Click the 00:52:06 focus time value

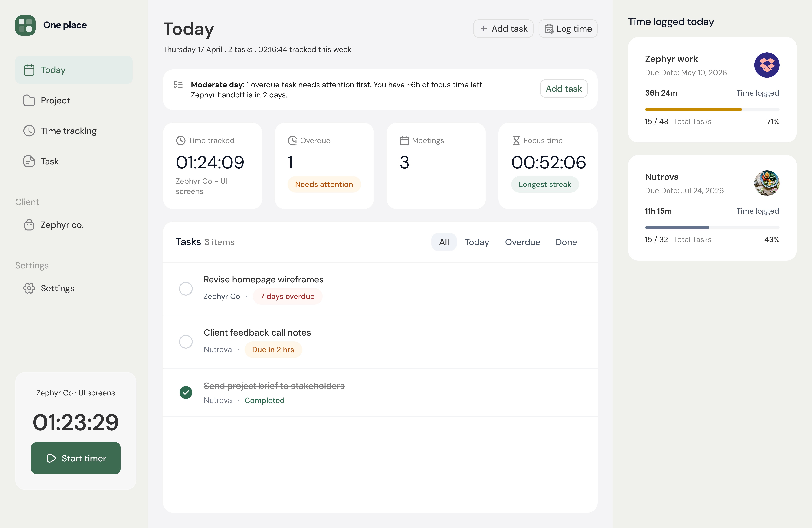[x=548, y=162]
